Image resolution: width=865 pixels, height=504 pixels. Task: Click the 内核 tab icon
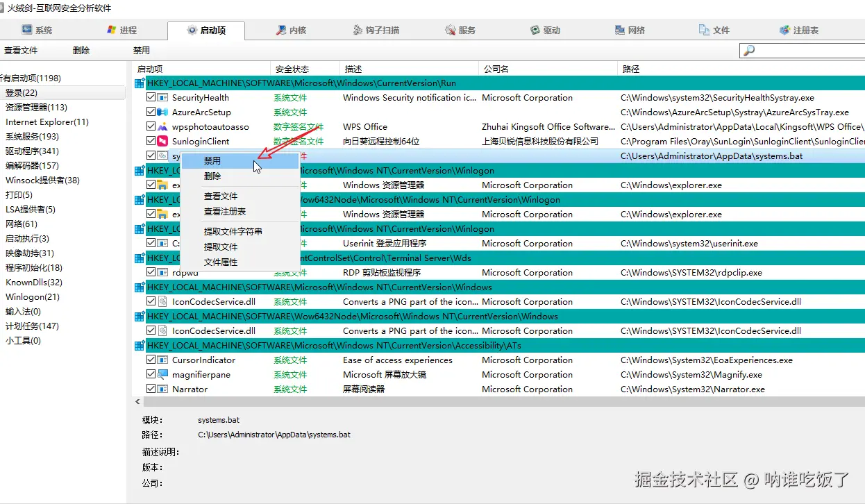280,30
